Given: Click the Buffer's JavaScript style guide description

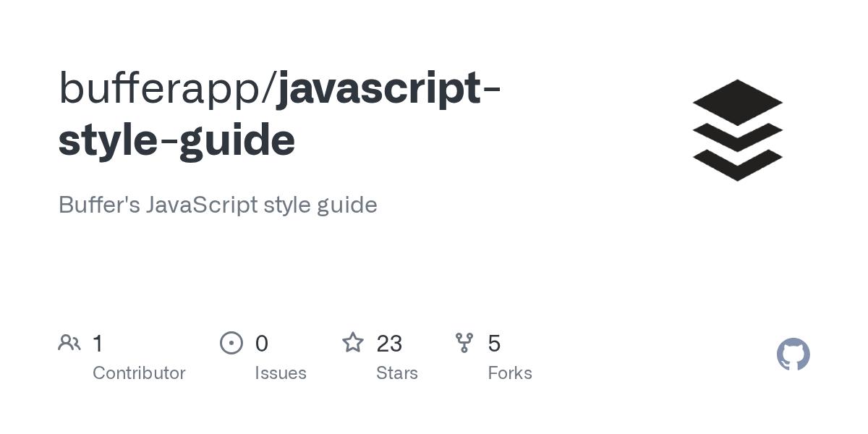Looking at the screenshot, I should click(x=218, y=205).
